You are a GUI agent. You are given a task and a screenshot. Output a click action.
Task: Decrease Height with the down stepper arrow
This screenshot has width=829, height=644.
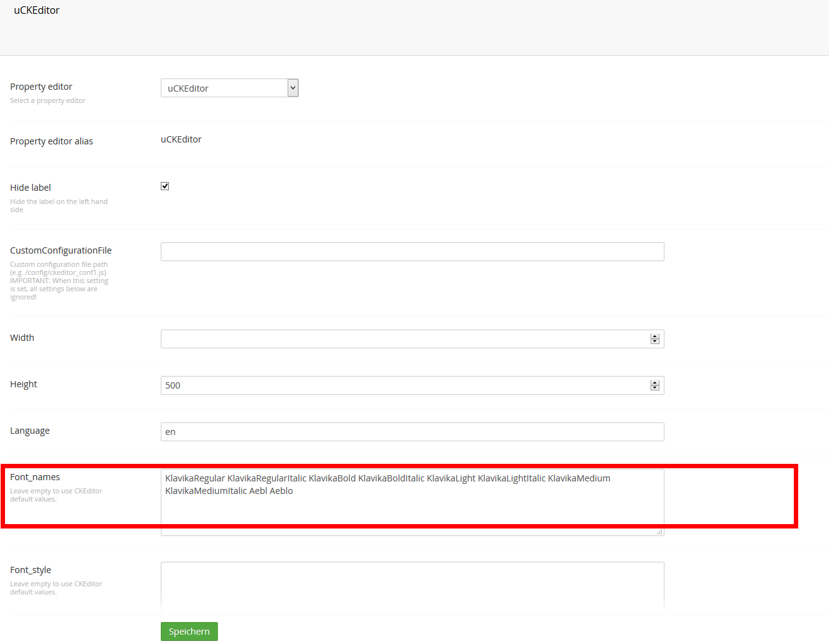click(x=655, y=388)
